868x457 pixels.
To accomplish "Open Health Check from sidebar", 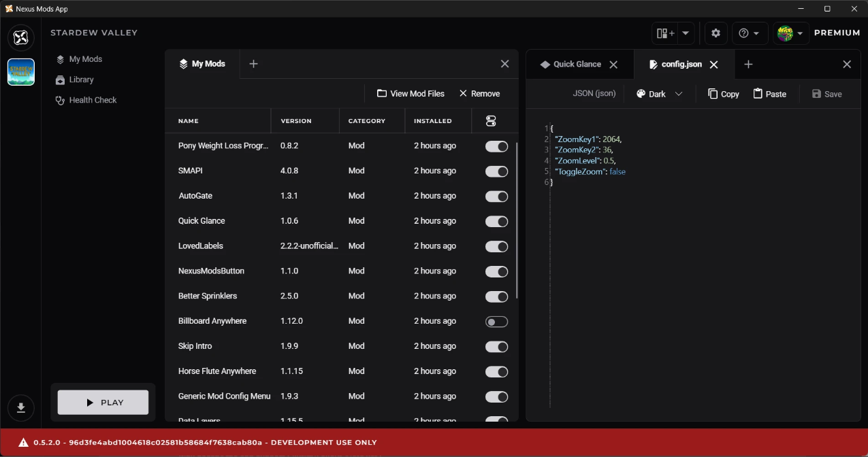I will (x=93, y=100).
